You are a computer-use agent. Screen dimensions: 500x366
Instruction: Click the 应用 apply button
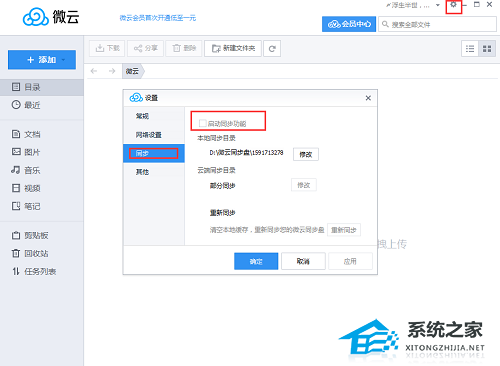coord(350,261)
